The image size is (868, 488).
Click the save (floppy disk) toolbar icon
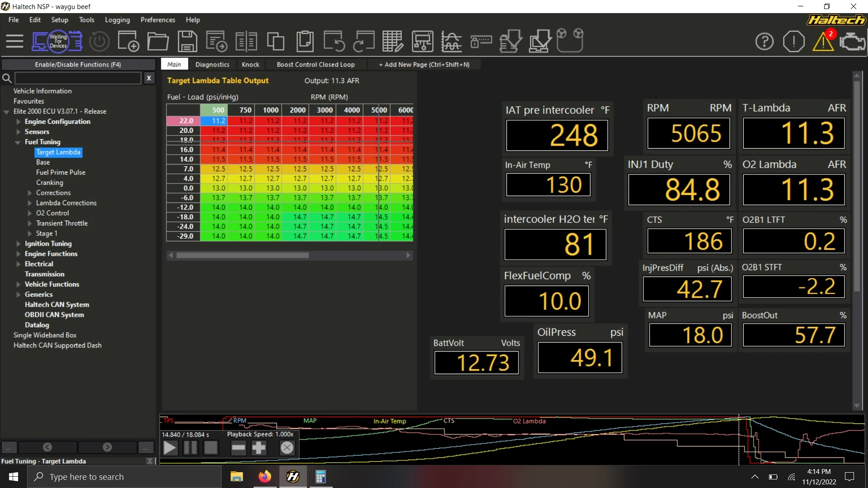pyautogui.click(x=187, y=42)
